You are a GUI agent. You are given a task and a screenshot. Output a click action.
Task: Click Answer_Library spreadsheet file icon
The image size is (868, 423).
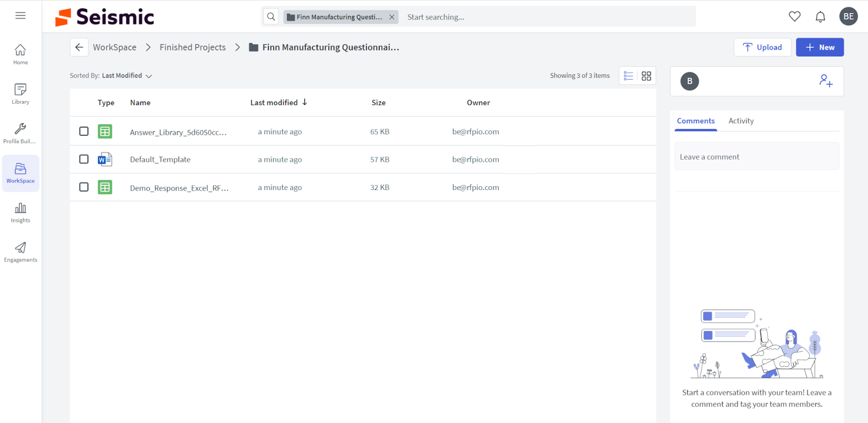105,131
